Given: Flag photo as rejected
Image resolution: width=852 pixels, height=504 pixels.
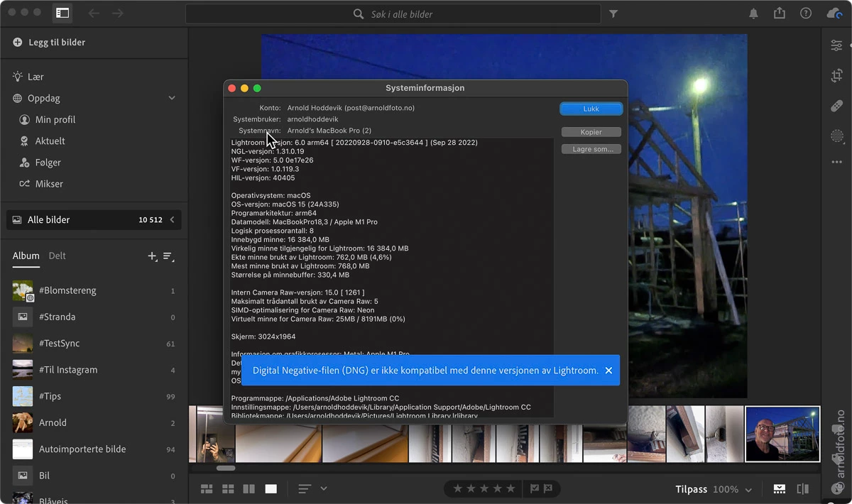Looking at the screenshot, I should pos(549,489).
